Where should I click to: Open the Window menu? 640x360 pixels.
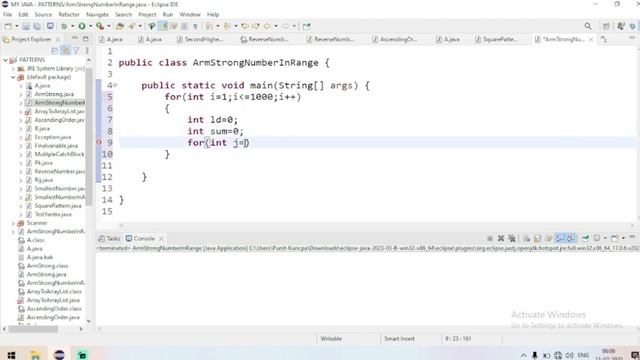pos(190,14)
